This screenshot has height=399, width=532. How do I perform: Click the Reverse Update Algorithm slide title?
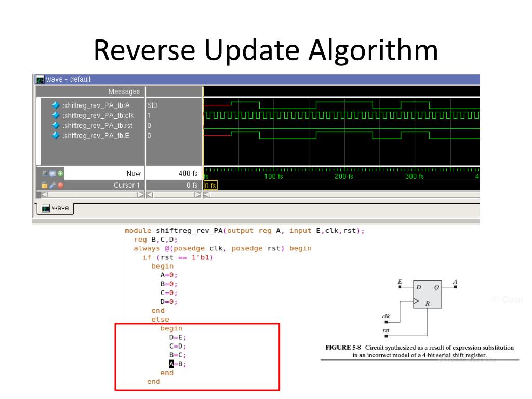(265, 50)
